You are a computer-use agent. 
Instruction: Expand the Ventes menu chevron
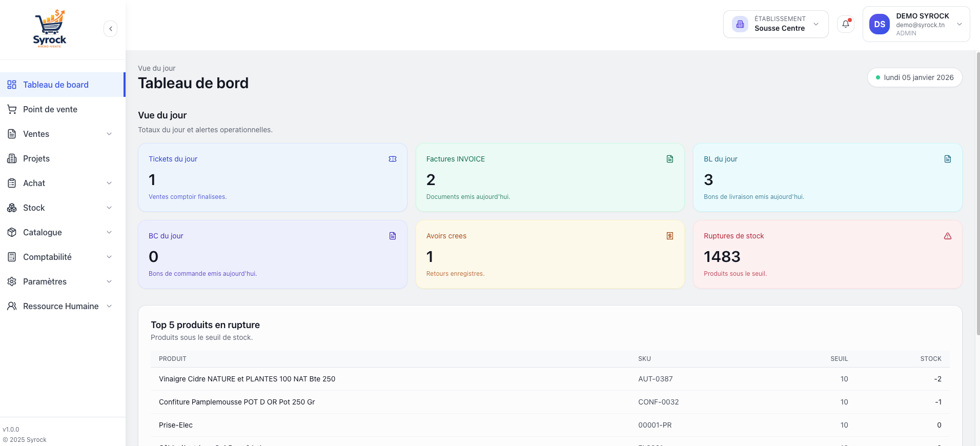point(109,134)
